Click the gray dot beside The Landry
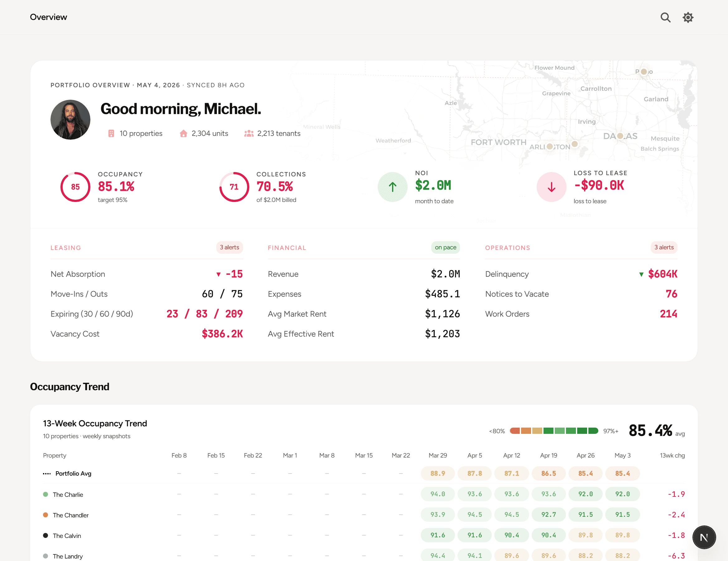This screenshot has width=728, height=561. (x=46, y=556)
